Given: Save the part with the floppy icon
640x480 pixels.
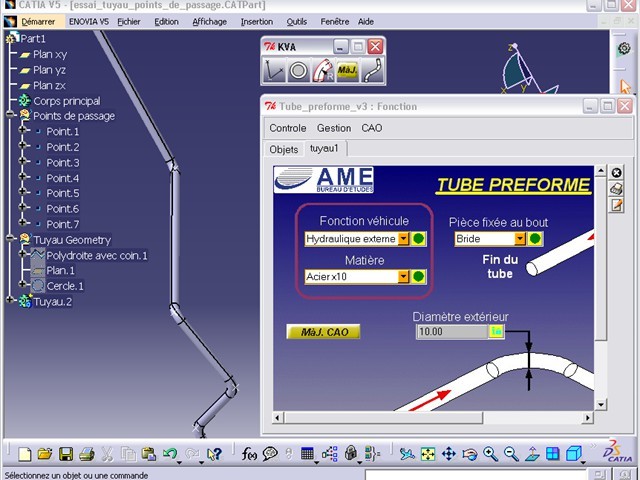Looking at the screenshot, I should (66, 454).
